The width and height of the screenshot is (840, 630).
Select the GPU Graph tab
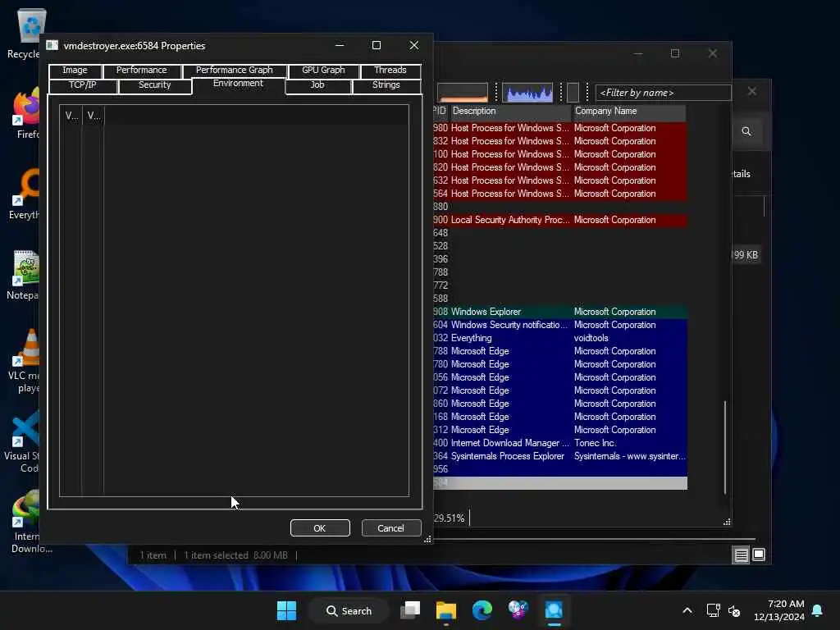point(323,71)
